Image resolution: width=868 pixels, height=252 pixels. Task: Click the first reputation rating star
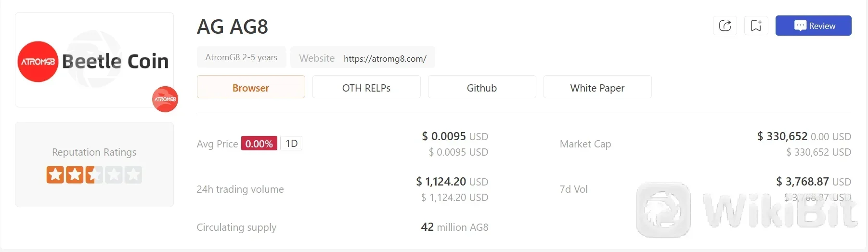click(55, 174)
